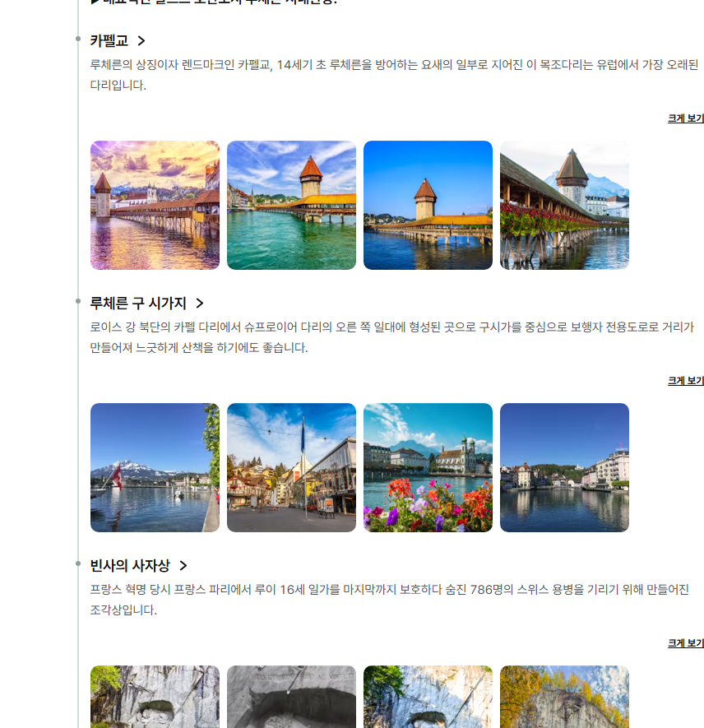The height and width of the screenshot is (728, 704).
Task: Open the riverside buildings reflection photo
Action: tap(564, 467)
